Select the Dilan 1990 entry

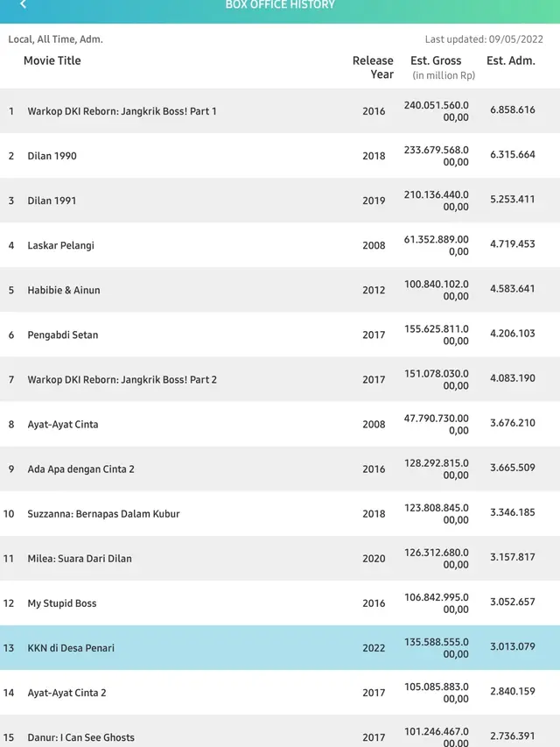(280, 156)
